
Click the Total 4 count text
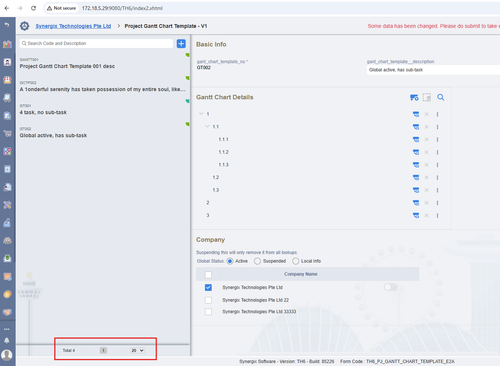coord(69,350)
